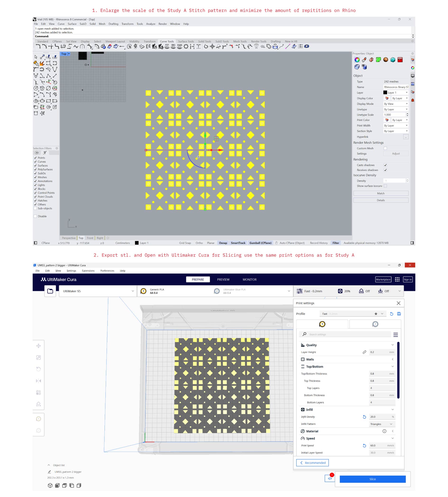Open the file folder icon in Cura
The width and height of the screenshot is (448, 497).
[50, 291]
